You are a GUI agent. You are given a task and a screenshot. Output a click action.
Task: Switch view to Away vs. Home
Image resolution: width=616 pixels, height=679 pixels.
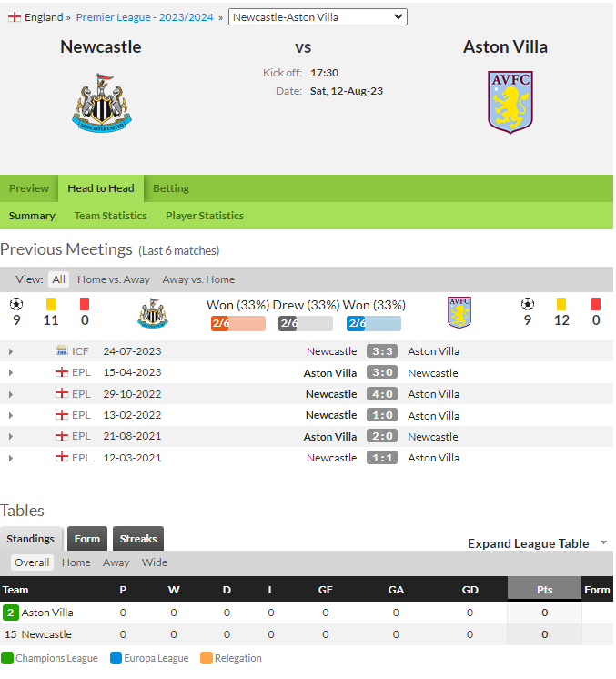(x=198, y=279)
